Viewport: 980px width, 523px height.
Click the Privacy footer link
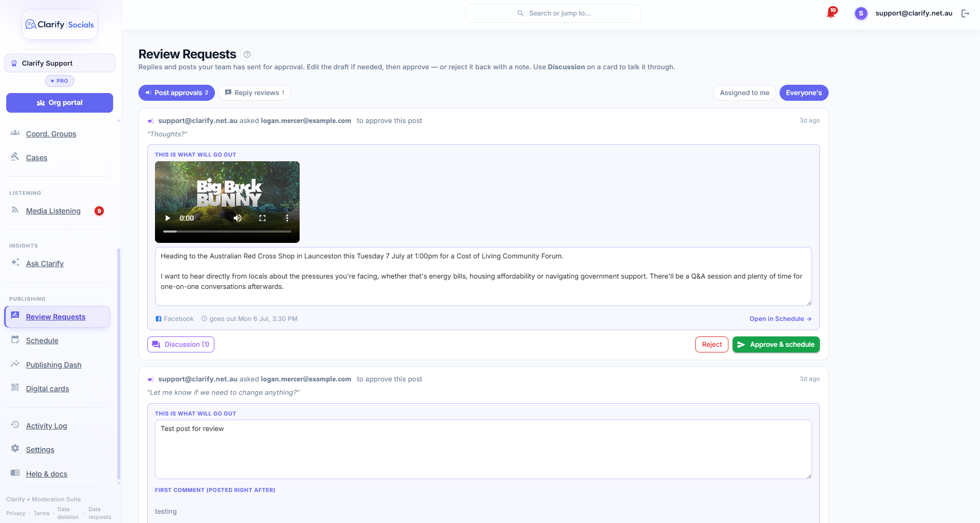(15, 513)
